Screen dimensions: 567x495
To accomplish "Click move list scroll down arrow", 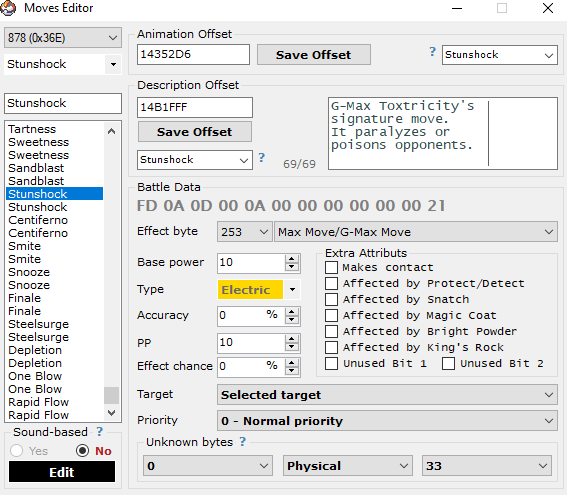I will (x=111, y=413).
